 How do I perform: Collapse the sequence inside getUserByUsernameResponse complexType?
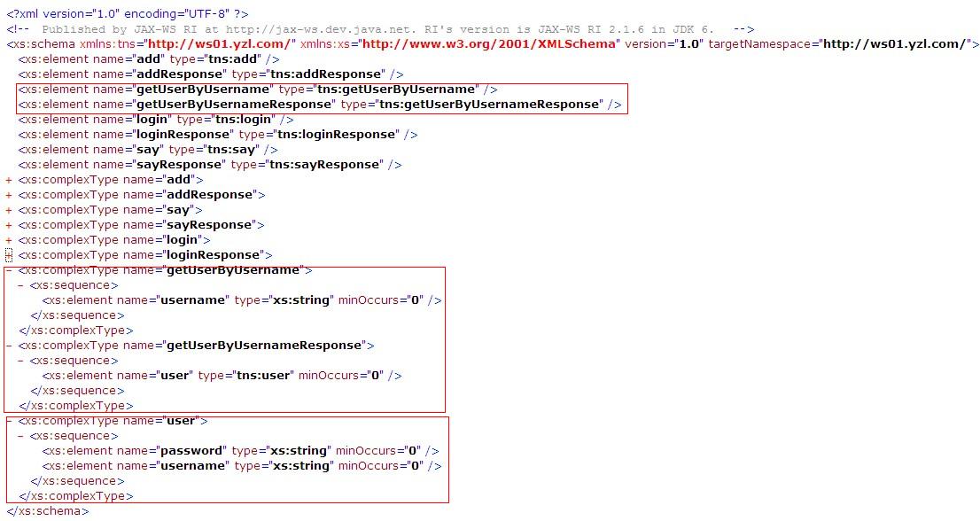click(x=20, y=361)
